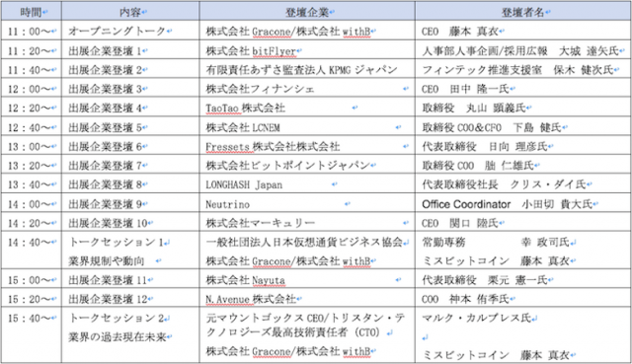Click 業界規制や動向 text
The height and width of the screenshot is (364, 632).
(107, 261)
